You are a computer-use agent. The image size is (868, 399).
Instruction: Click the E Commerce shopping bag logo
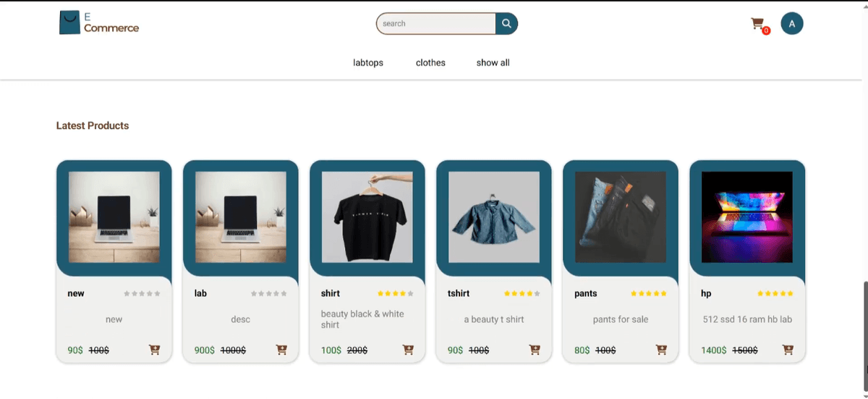click(69, 23)
